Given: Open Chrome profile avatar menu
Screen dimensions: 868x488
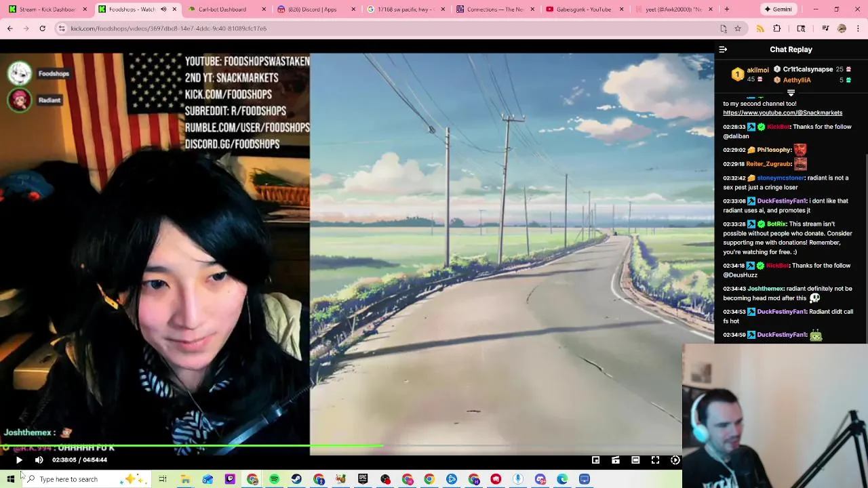Looking at the screenshot, I should pos(842,28).
